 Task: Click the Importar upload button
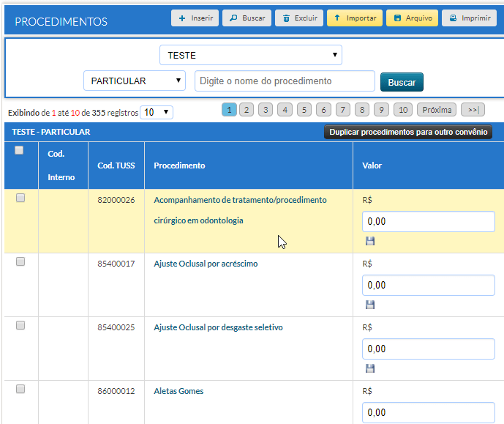pos(355,18)
